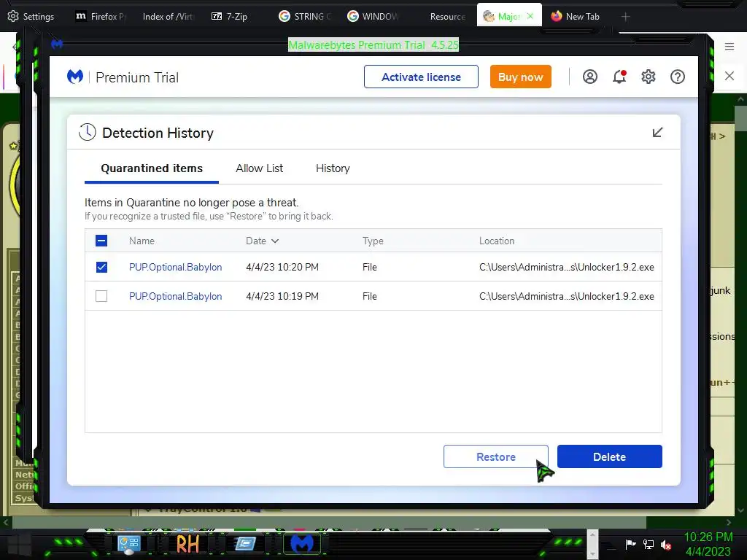
Task: Click the Unlocker1.9.2.exe location in first row
Action: pos(566,267)
